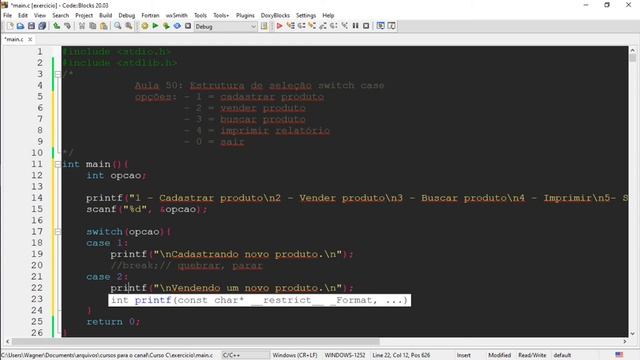Screen dimensions: 640x360
Task: Open the select target dialog icon
Action: 264,26
